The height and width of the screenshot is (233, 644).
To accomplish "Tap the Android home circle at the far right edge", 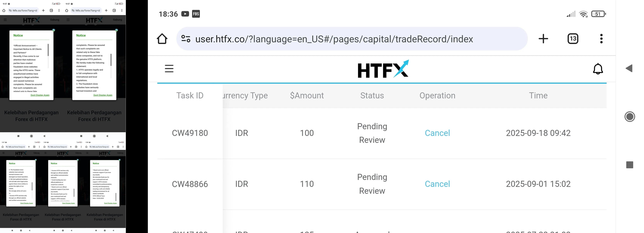I will pos(629,117).
